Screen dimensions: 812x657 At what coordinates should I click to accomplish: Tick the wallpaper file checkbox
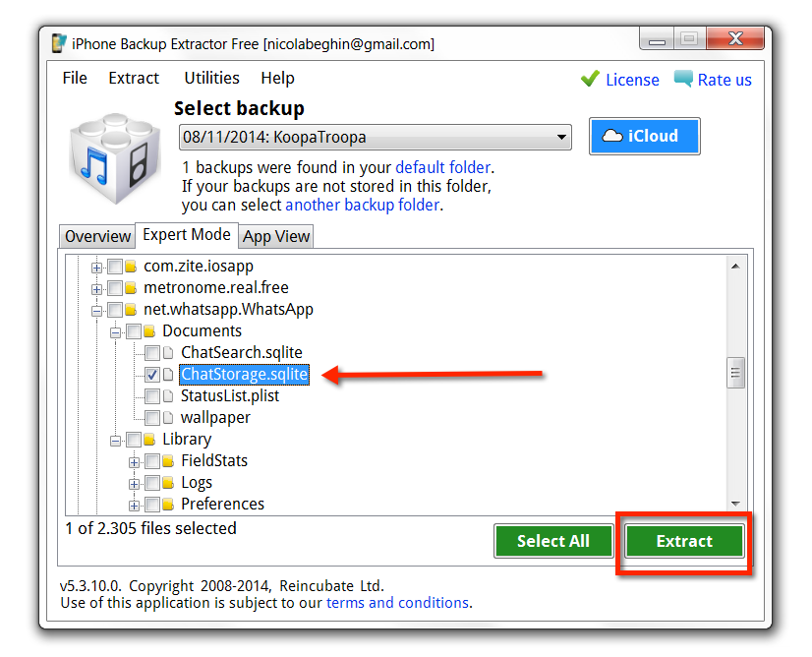point(152,418)
